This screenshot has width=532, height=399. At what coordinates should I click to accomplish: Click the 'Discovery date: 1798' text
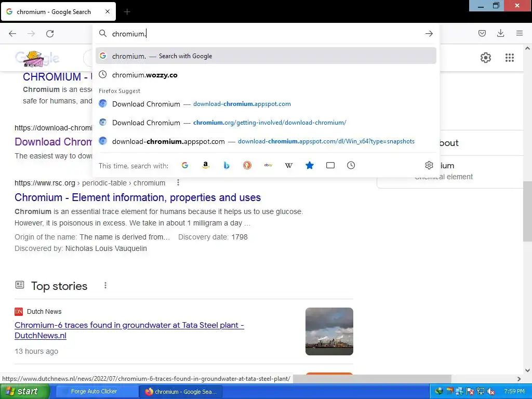coord(212,237)
